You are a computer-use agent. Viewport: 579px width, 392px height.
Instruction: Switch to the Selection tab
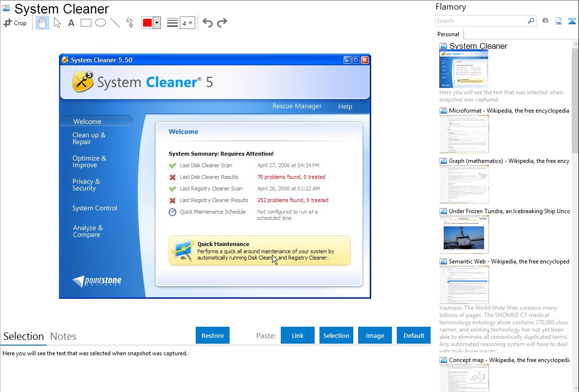(x=24, y=336)
